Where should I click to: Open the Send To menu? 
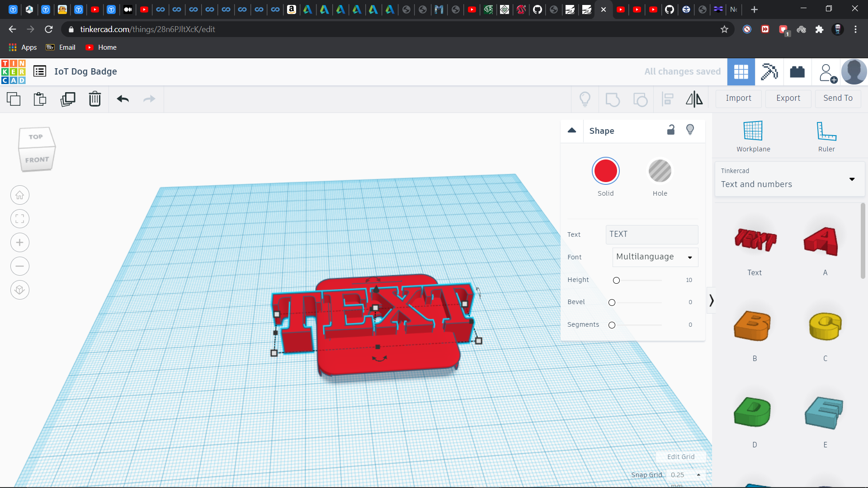[x=838, y=98]
